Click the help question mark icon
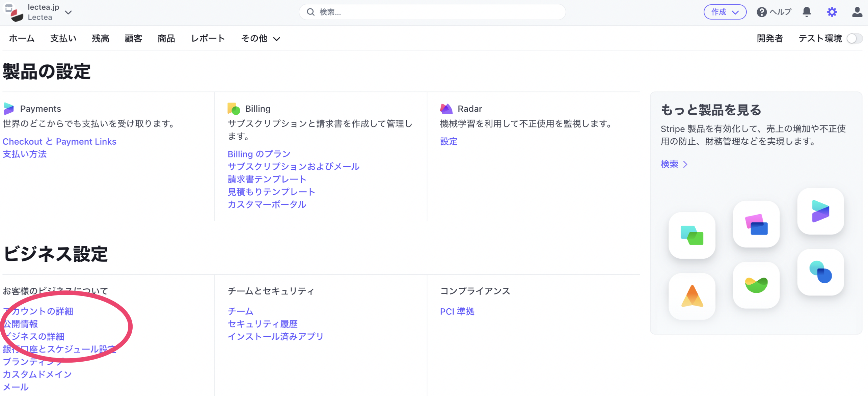Image resolution: width=868 pixels, height=396 pixels. [761, 12]
